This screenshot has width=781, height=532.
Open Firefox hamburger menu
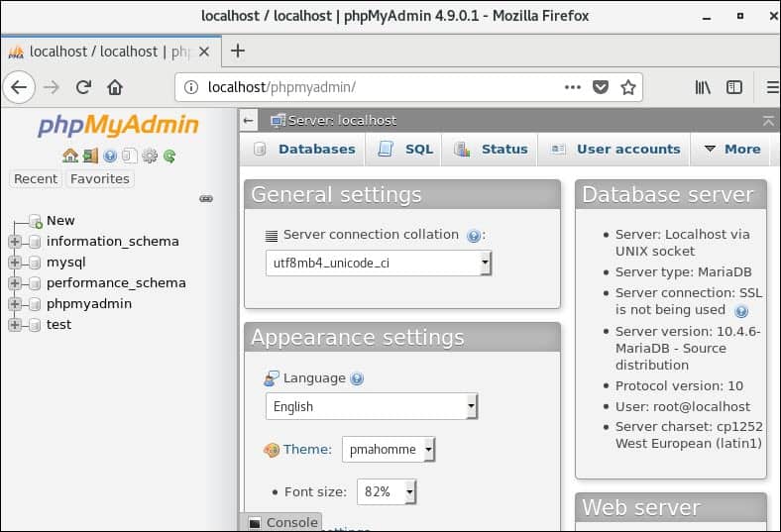pyautogui.click(x=773, y=87)
